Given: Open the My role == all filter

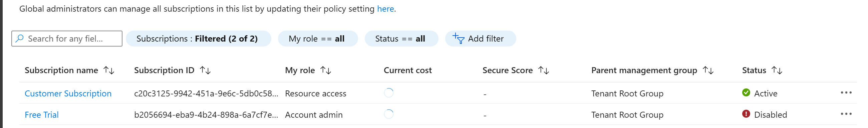Looking at the screenshot, I should point(317,39).
